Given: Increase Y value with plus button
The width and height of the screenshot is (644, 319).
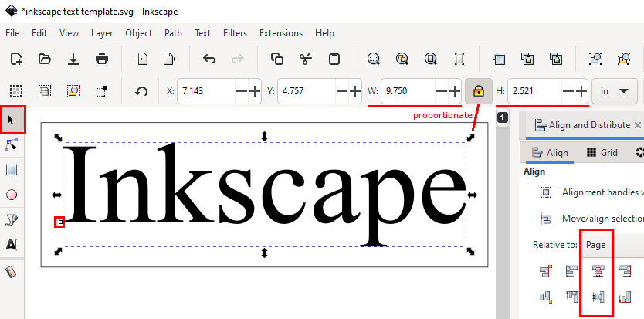Looking at the screenshot, I should pyautogui.click(x=355, y=91).
